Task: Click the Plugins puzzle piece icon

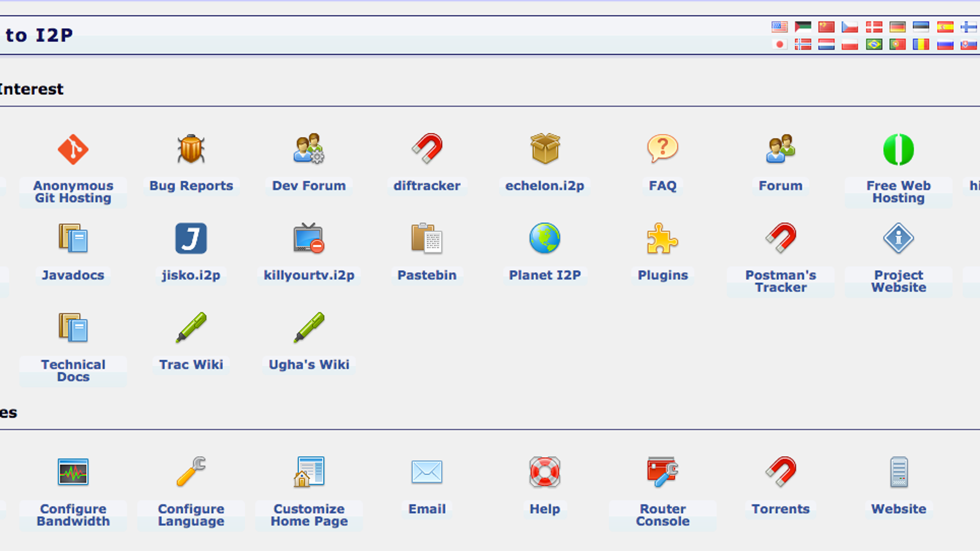Action: (x=663, y=238)
